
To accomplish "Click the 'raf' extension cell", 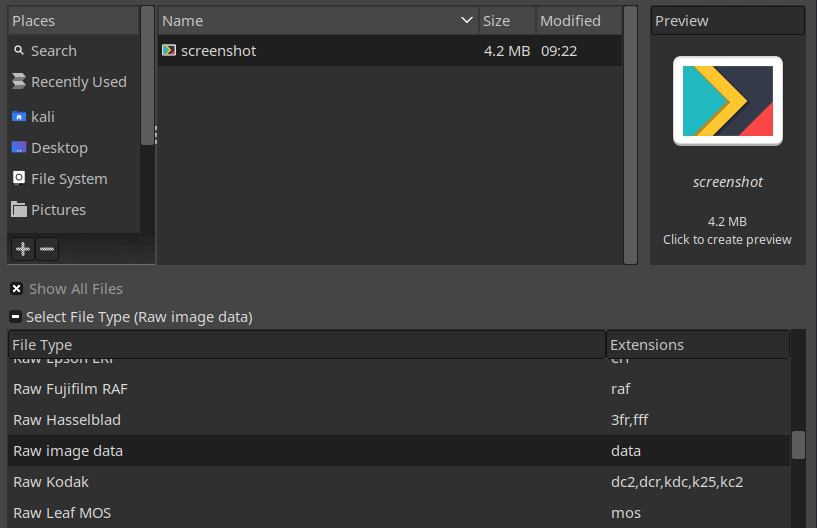I will pyautogui.click(x=621, y=389).
